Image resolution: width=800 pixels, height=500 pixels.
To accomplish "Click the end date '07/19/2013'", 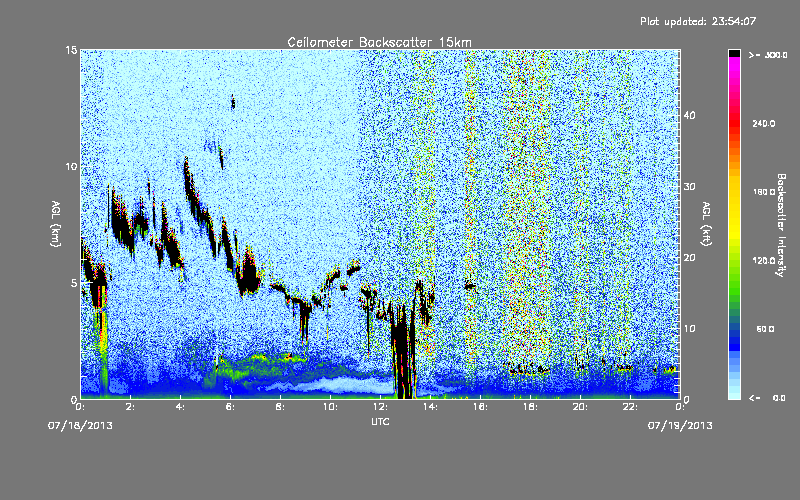I will tap(680, 426).
